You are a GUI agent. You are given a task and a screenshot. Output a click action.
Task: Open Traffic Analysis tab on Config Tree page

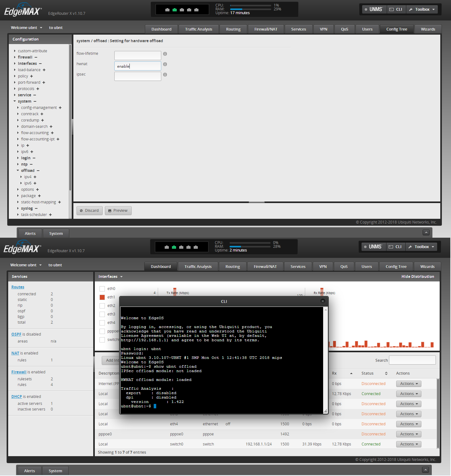pos(199,29)
